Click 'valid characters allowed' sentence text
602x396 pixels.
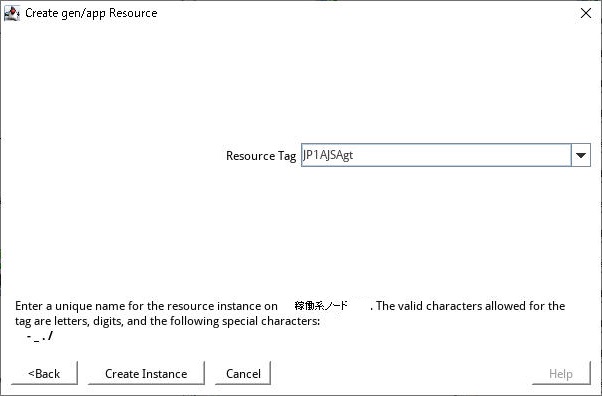(x=470, y=306)
